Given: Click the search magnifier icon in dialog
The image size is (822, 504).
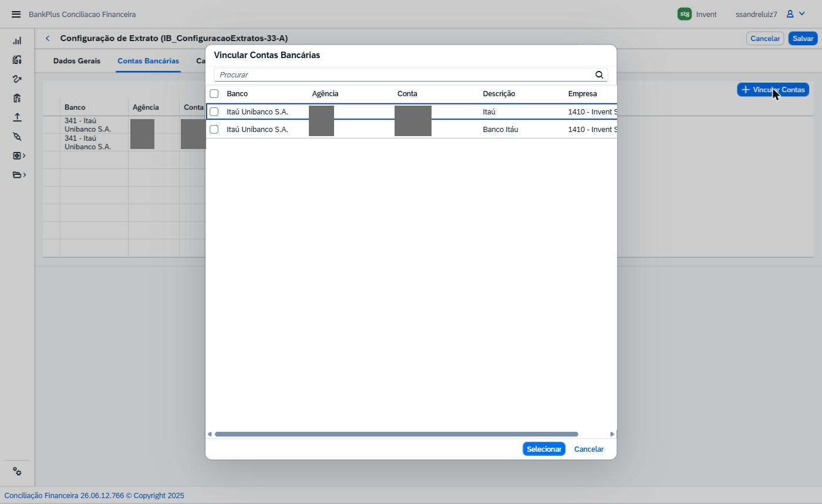Looking at the screenshot, I should (x=599, y=75).
